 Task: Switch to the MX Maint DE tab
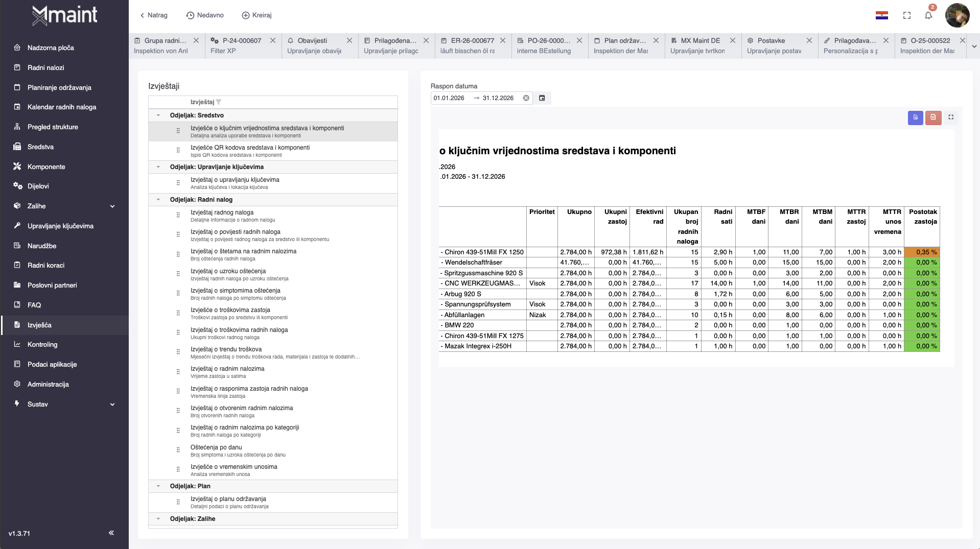[700, 41]
